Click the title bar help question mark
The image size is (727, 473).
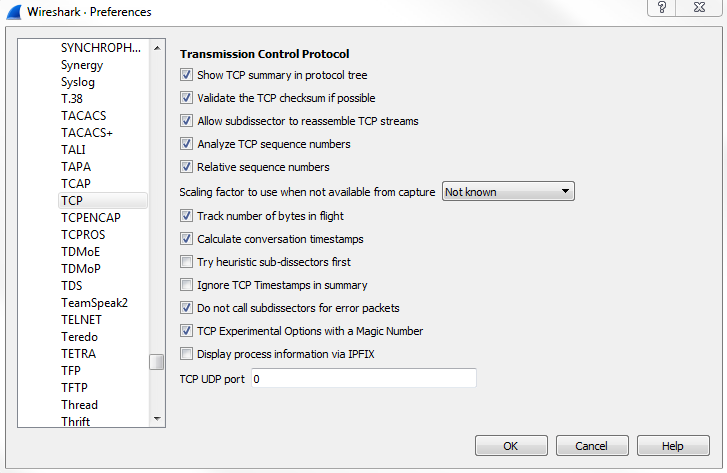[x=662, y=8]
